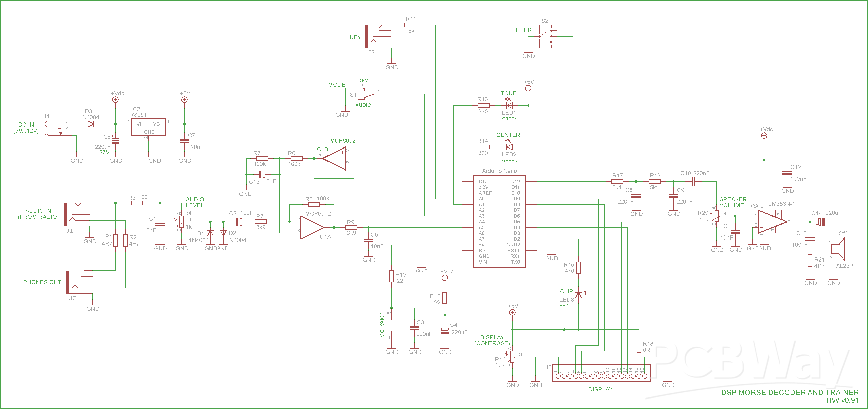Select the R17 5k1 resistor
Viewport: 868px width, 409px height.
pyautogui.click(x=617, y=182)
